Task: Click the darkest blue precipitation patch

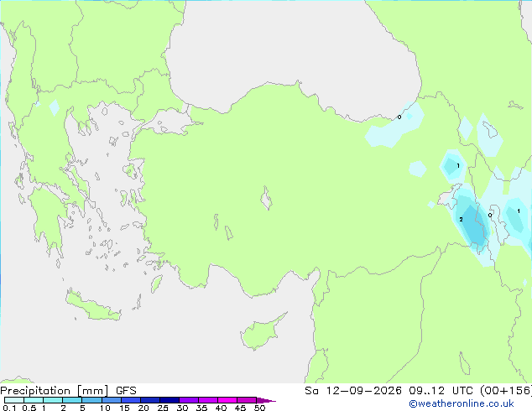Action: click(473, 226)
